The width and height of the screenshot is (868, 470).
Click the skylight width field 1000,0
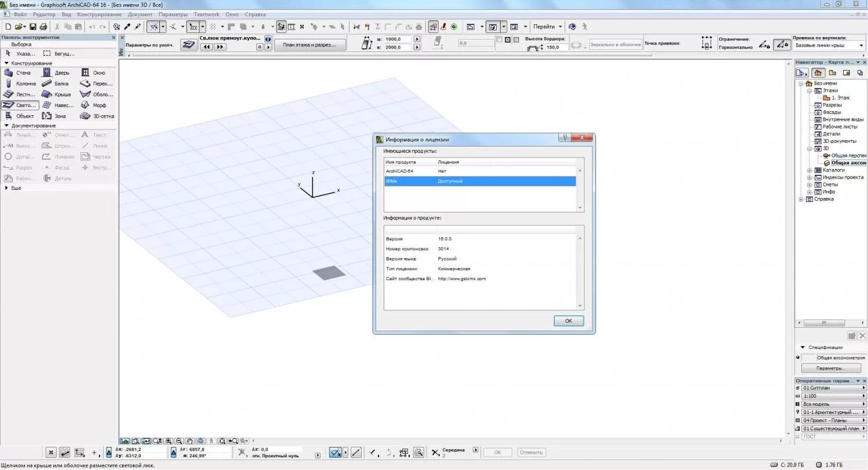pos(398,39)
